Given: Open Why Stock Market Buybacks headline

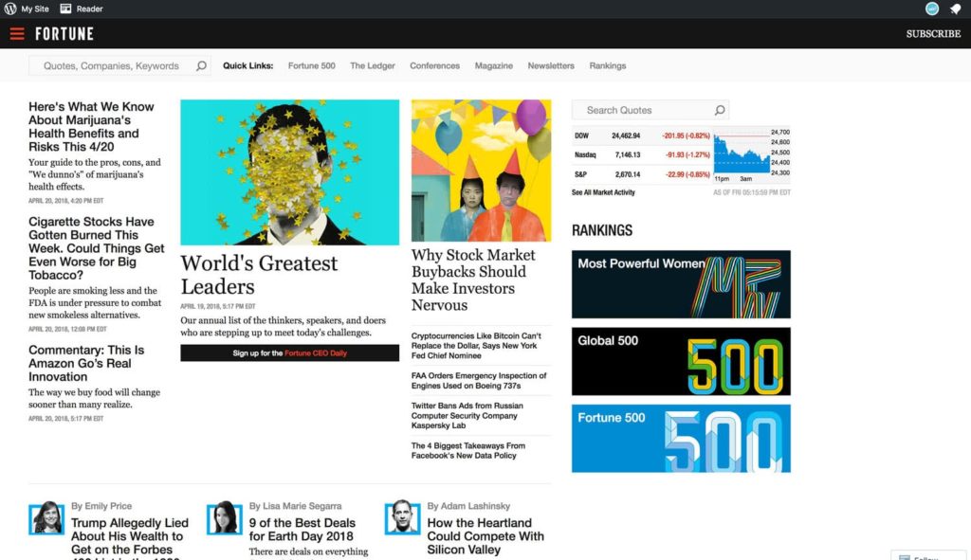Looking at the screenshot, I should pyautogui.click(x=473, y=280).
